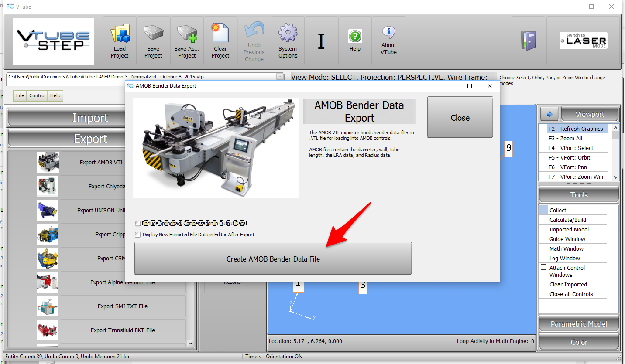Expand the Color panel

(x=579, y=342)
